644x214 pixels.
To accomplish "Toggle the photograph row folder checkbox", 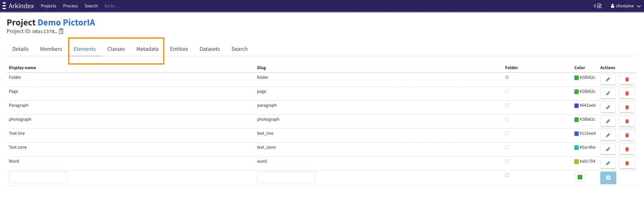I will point(507,119).
